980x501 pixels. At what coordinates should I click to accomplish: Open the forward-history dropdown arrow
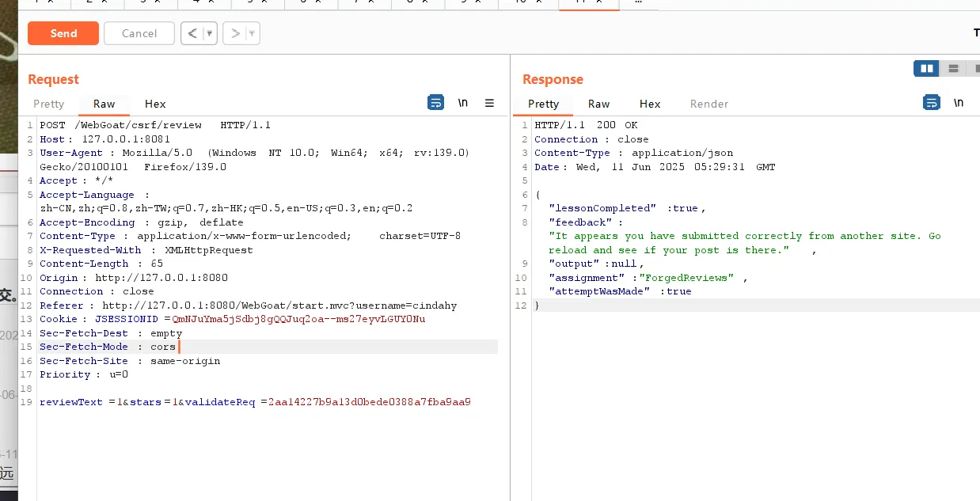pyautogui.click(x=253, y=33)
